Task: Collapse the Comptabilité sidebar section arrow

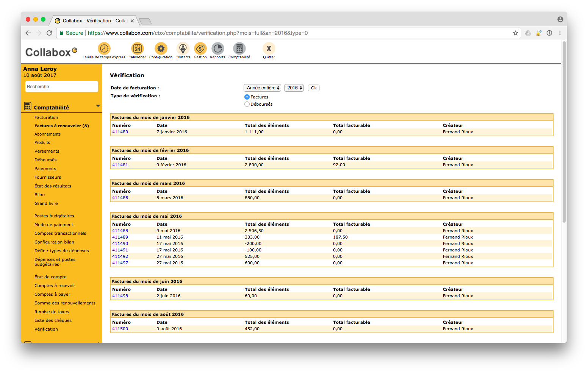Action: click(x=98, y=106)
